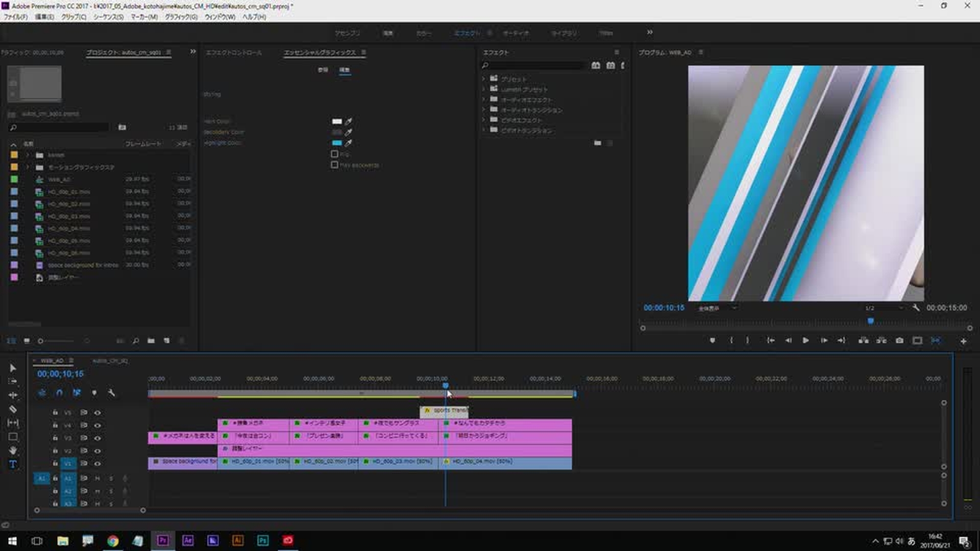Select the Hand tool
This screenshot has height=551, width=980.
pyautogui.click(x=13, y=450)
